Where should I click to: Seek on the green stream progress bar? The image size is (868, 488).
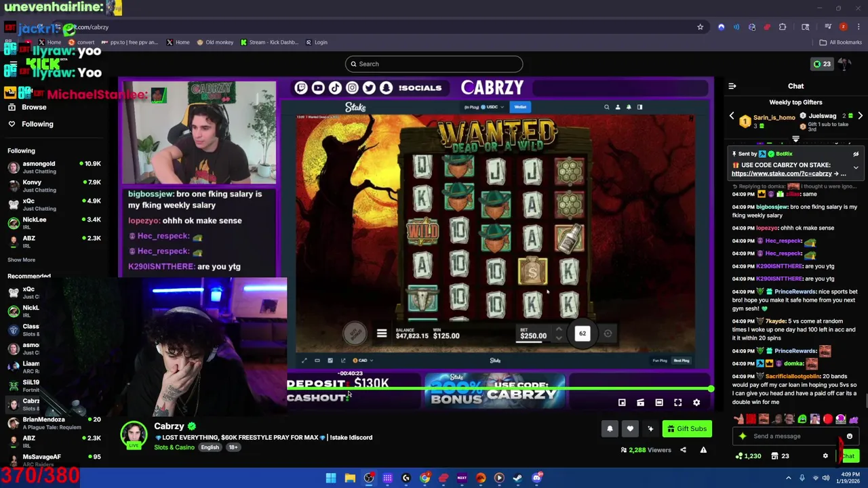498,389
